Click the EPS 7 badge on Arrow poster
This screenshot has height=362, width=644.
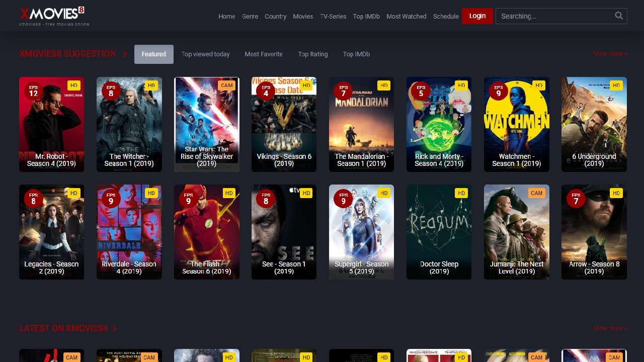click(x=576, y=199)
